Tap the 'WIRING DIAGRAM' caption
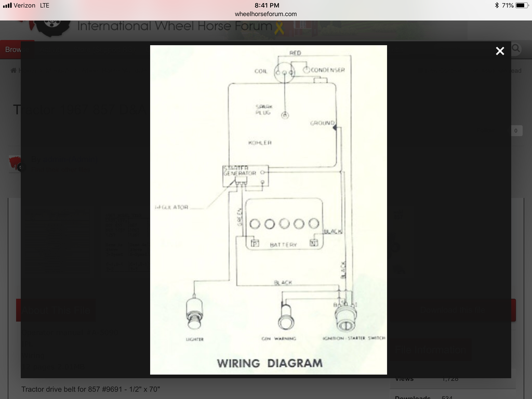Screen dimensions: 532x399 (270, 363)
